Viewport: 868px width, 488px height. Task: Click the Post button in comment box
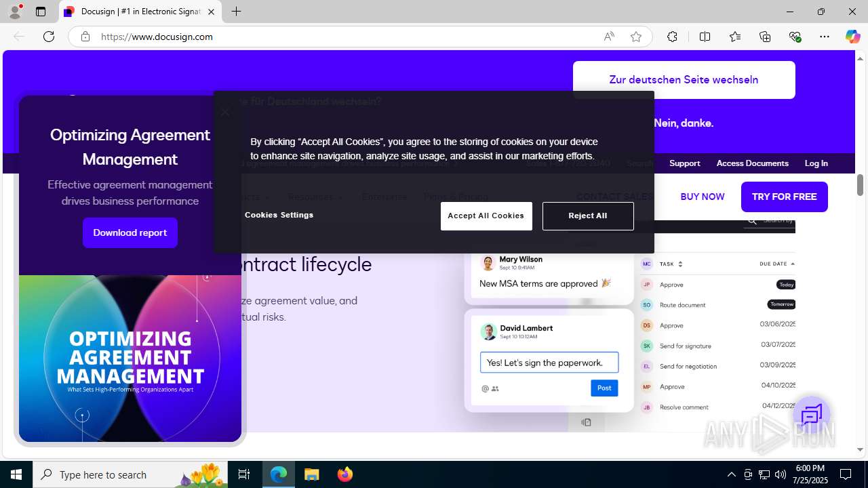click(604, 388)
